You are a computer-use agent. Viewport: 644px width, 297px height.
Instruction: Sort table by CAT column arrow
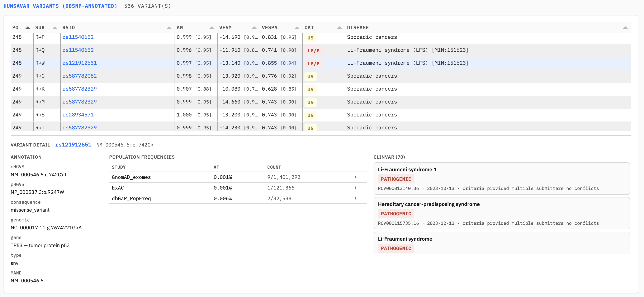point(340,28)
